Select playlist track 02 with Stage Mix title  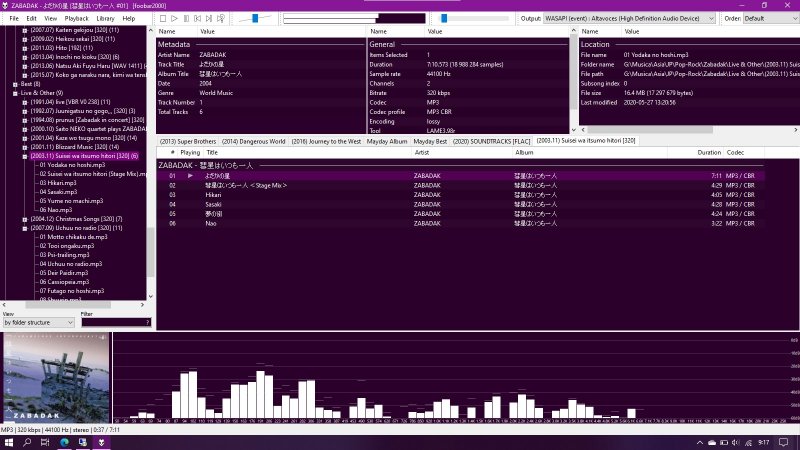(460, 186)
